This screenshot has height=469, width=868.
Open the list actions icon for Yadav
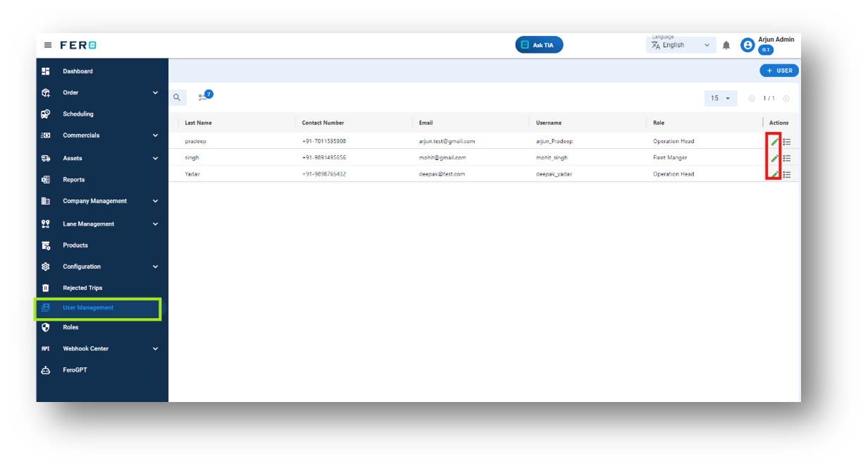coord(787,174)
